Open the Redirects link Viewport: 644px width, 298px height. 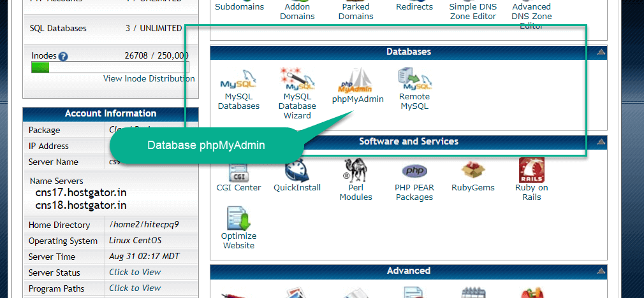414,7
